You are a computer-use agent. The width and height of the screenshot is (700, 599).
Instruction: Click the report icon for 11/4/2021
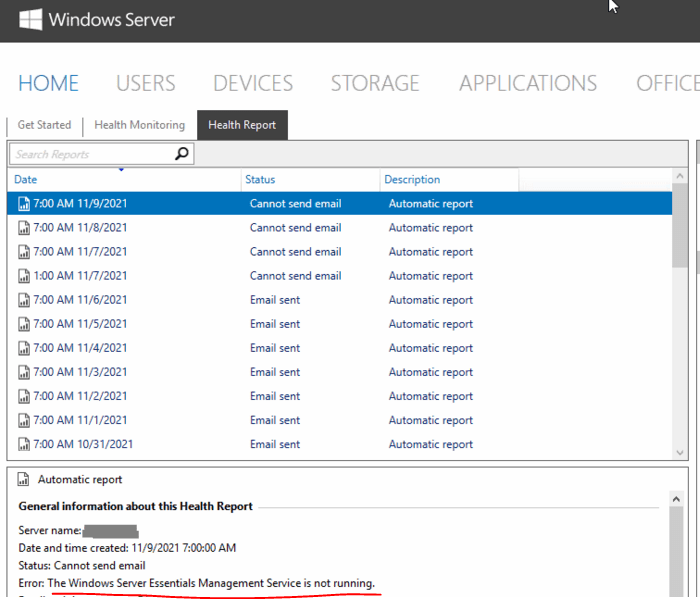(24, 348)
